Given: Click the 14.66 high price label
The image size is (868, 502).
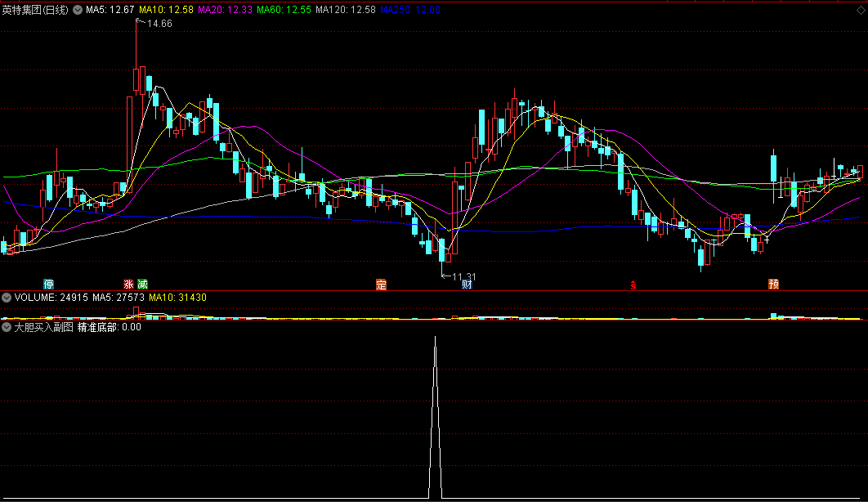Looking at the screenshot, I should coord(159,24).
